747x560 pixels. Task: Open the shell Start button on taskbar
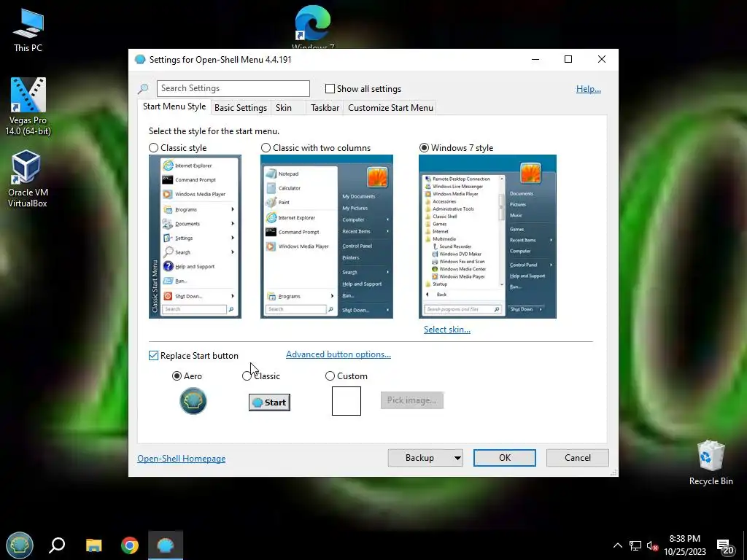[x=20, y=545]
